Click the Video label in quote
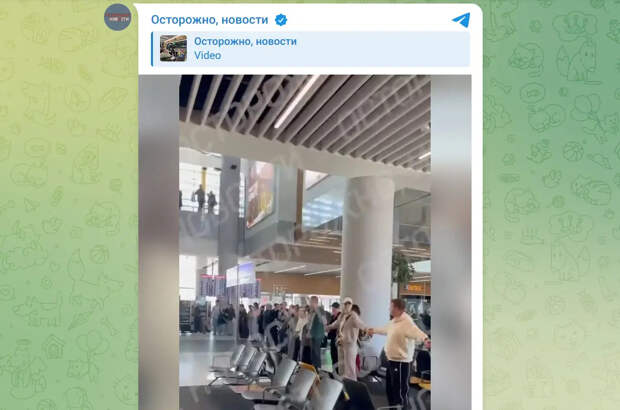620x410 pixels. click(208, 56)
